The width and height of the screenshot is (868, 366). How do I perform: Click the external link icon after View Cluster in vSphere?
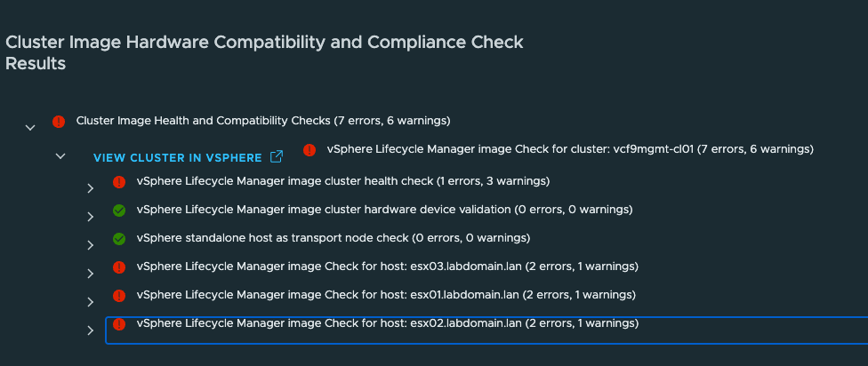tap(277, 157)
